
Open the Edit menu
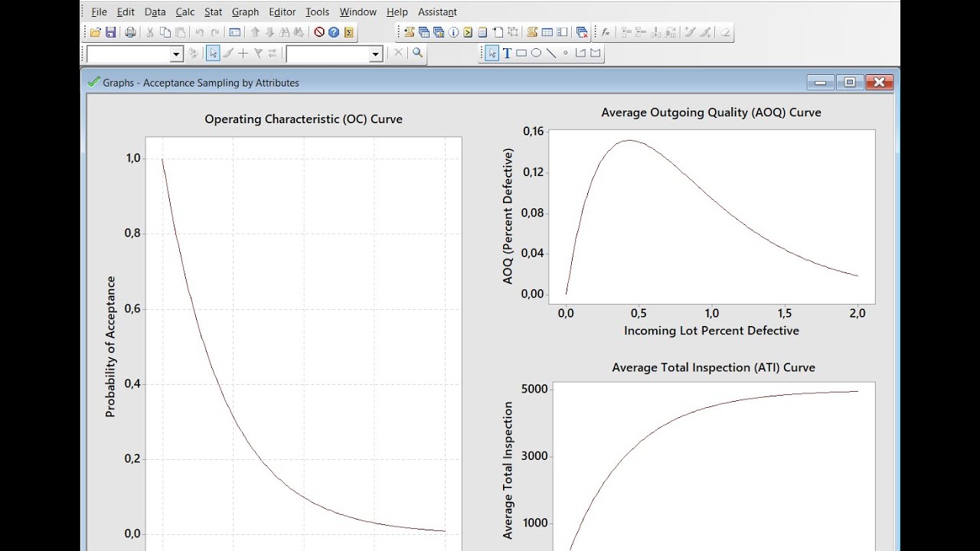(126, 11)
